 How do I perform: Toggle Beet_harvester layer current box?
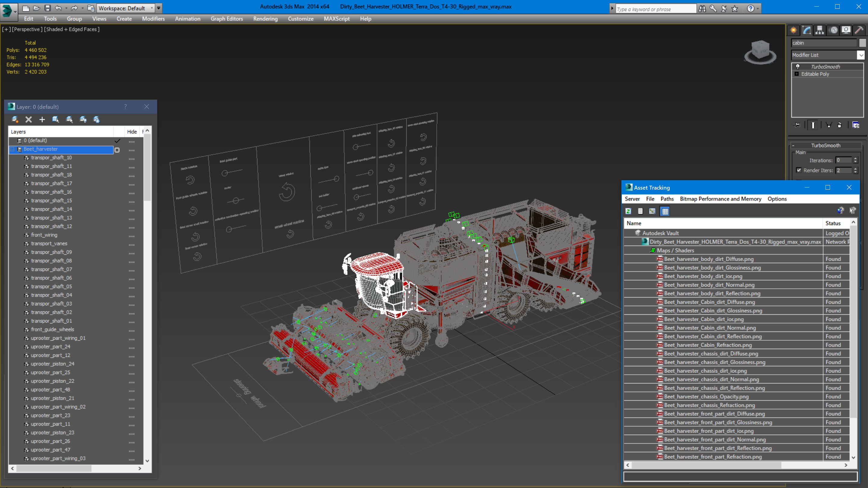point(117,150)
